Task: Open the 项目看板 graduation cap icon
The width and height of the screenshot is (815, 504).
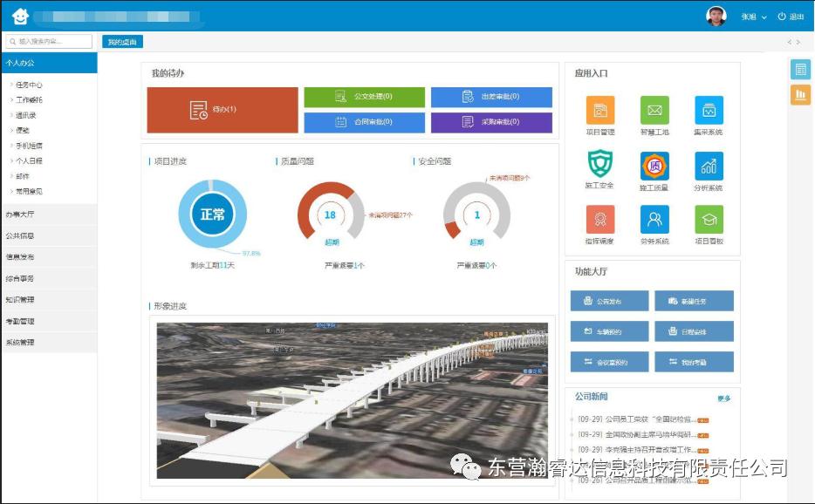Action: [x=709, y=220]
